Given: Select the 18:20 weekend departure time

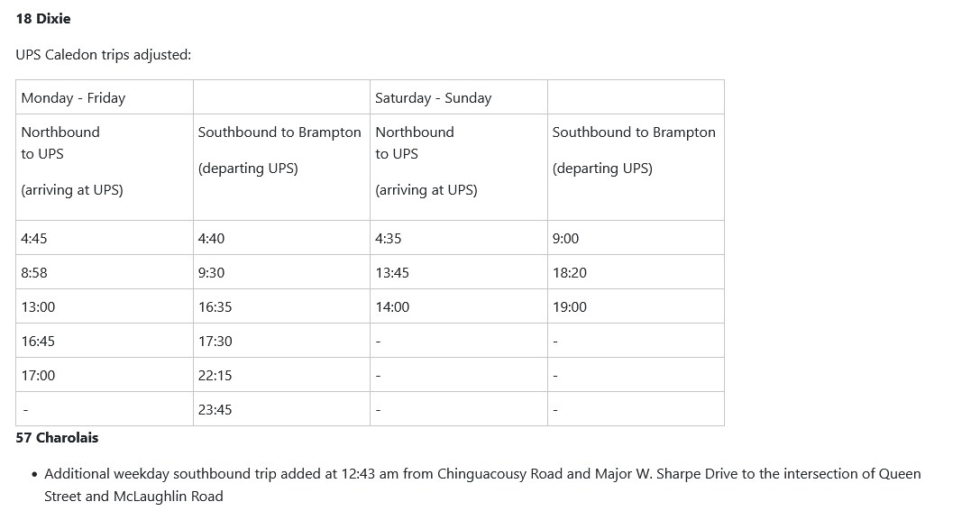Looking at the screenshot, I should click(x=570, y=273).
